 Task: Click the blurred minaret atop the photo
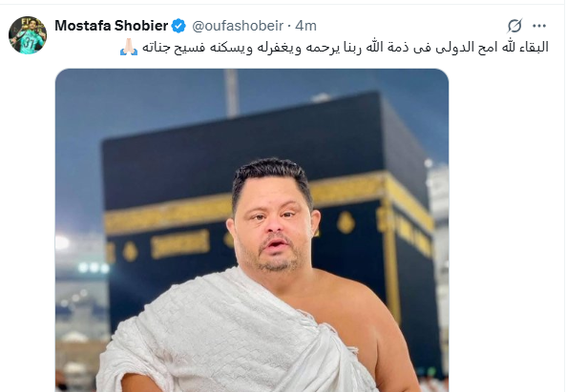click(231, 93)
